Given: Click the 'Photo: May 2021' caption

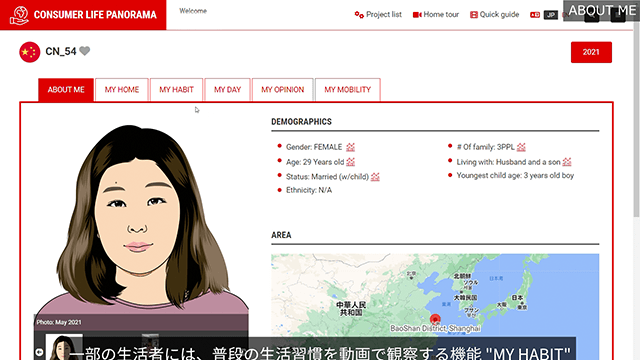Looking at the screenshot, I should click(x=59, y=322).
